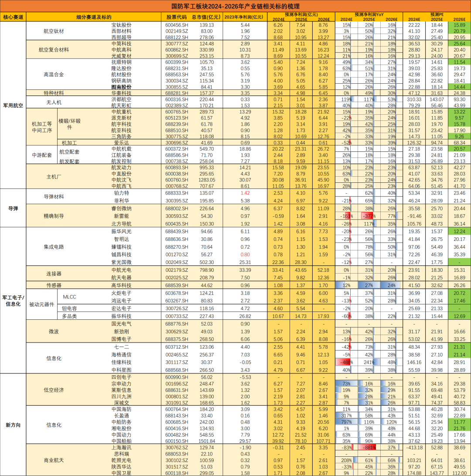Click the stock code 002049.SZ
Viewport: 471px width, 476px height.
[177, 262]
